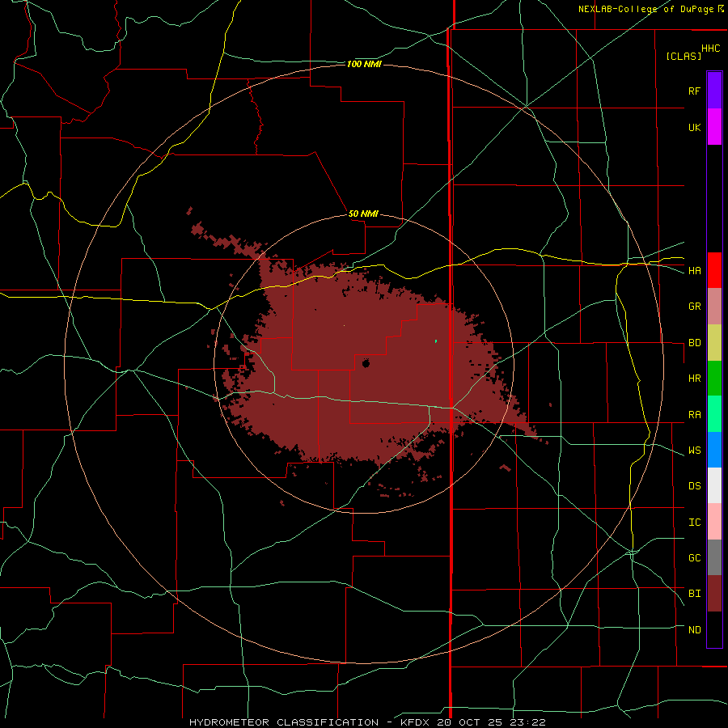
Task: Click the HA red legend color block
Action: tap(714, 270)
